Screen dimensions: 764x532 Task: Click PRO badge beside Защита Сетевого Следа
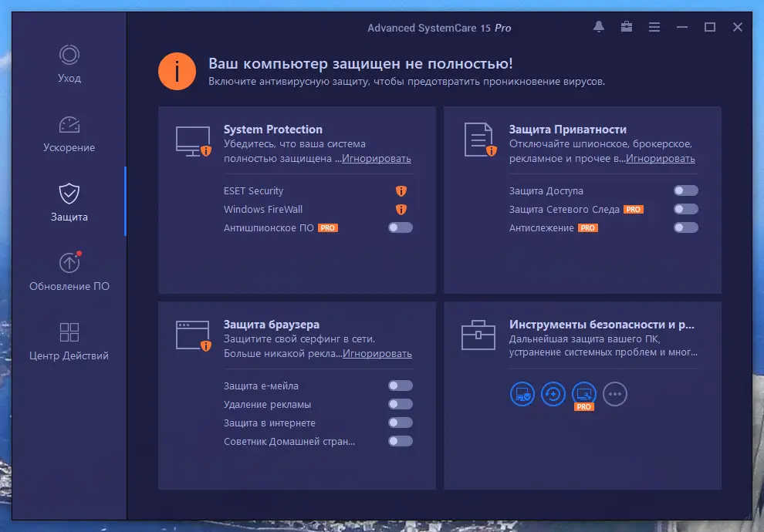(x=634, y=209)
